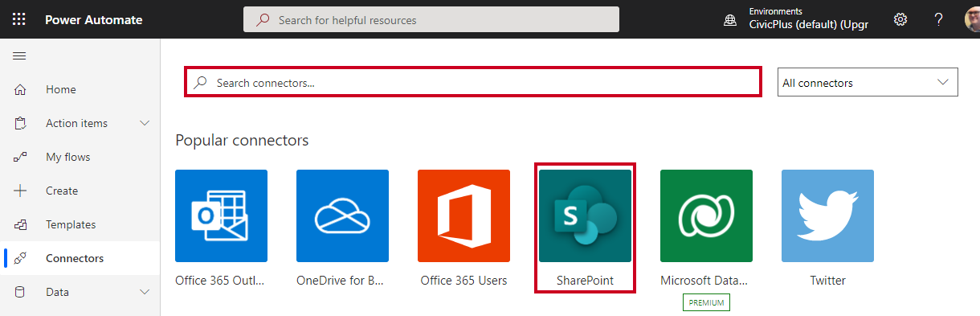Open the Microsoft Dataverse connector tile
The image size is (980, 316).
click(x=706, y=215)
